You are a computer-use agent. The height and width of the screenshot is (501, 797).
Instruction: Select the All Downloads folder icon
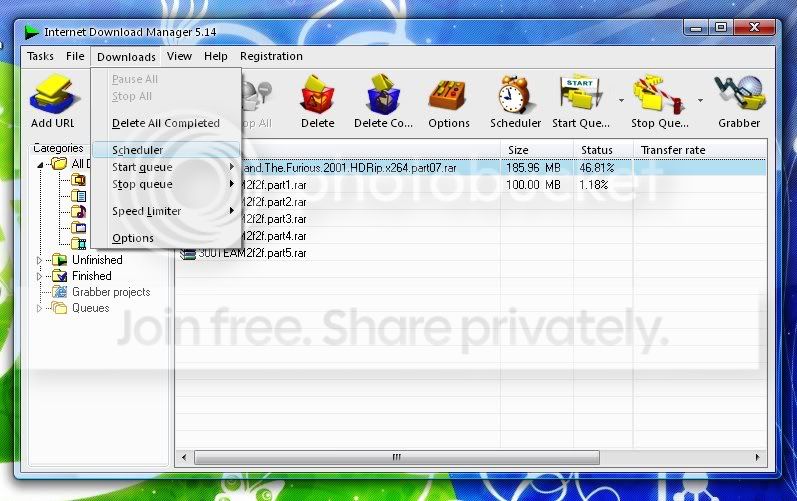[x=59, y=164]
